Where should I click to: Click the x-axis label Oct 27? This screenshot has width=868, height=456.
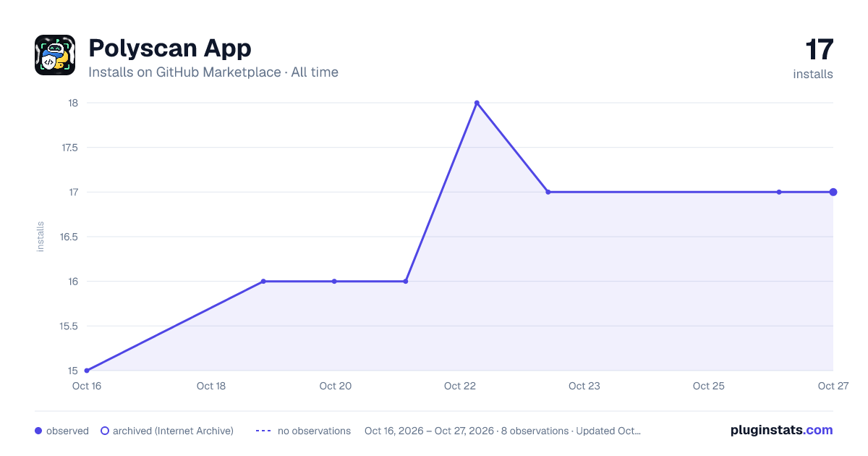pyautogui.click(x=833, y=386)
